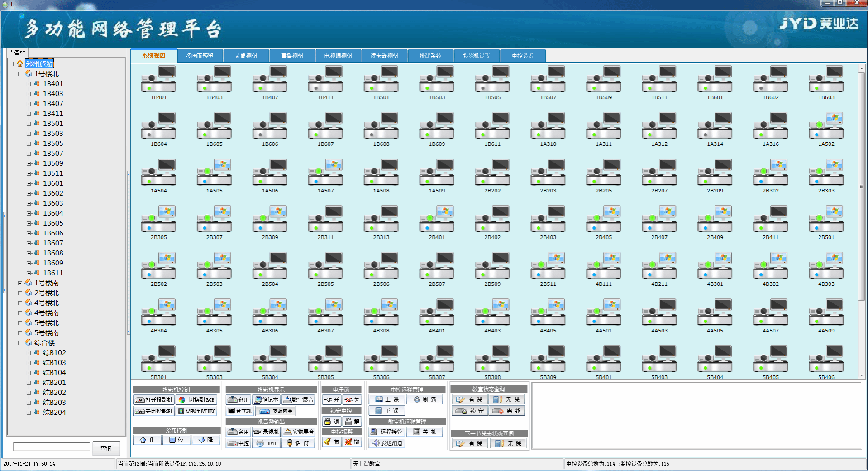This screenshot has height=471, width=868.
Task: Click the 4B111 classroom device icon
Action: 603,267
